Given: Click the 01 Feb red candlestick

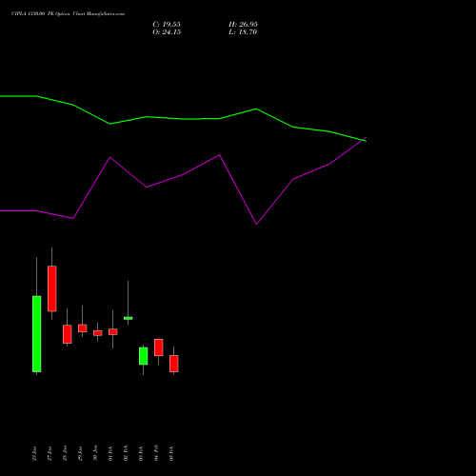Looking at the screenshot, I should [113, 331].
